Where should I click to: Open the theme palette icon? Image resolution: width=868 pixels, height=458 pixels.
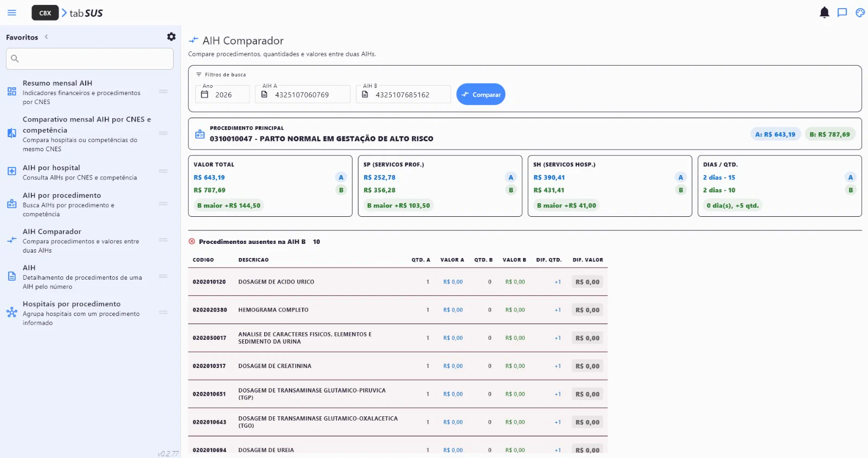click(860, 12)
